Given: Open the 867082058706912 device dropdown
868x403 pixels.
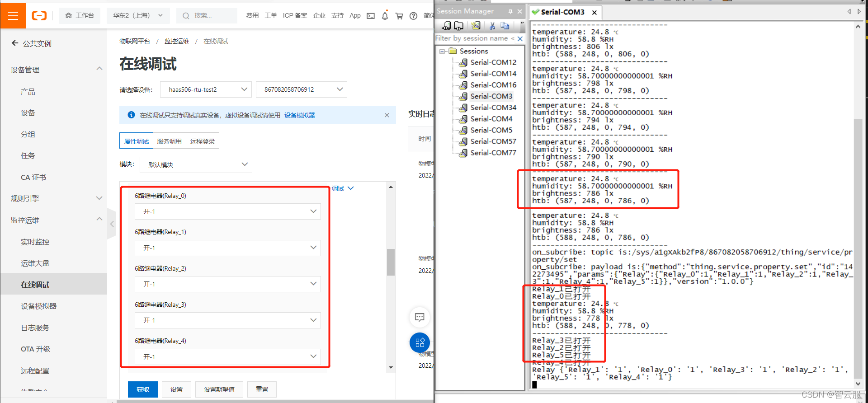Looking at the screenshot, I should (x=302, y=89).
